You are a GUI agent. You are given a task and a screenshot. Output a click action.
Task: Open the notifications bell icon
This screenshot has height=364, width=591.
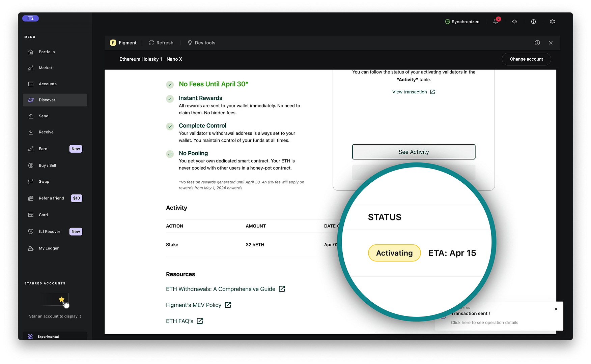(496, 22)
